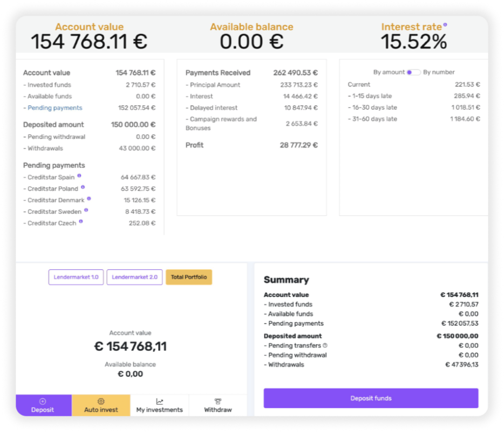Click the 'By number' label
The width and height of the screenshot is (504, 432).
(439, 72)
